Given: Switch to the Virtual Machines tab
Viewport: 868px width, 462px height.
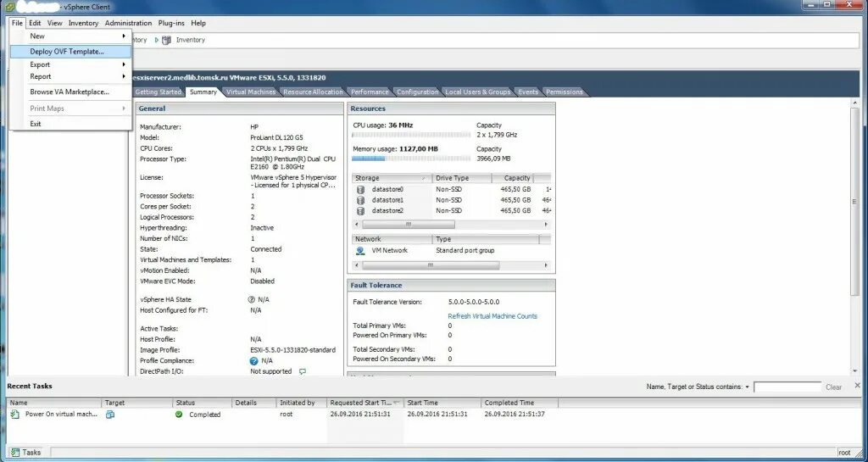Looking at the screenshot, I should 251,92.
